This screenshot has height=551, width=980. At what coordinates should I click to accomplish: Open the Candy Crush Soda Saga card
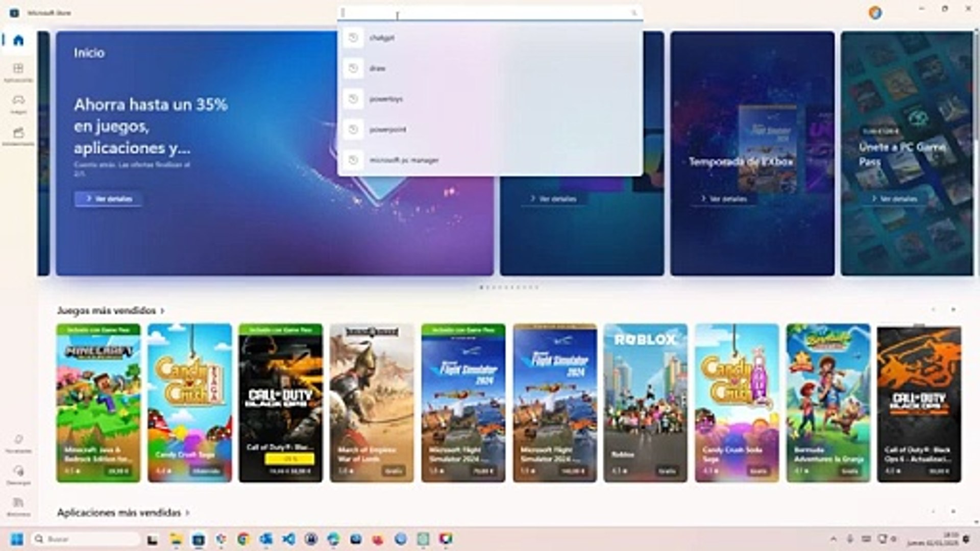click(x=737, y=403)
